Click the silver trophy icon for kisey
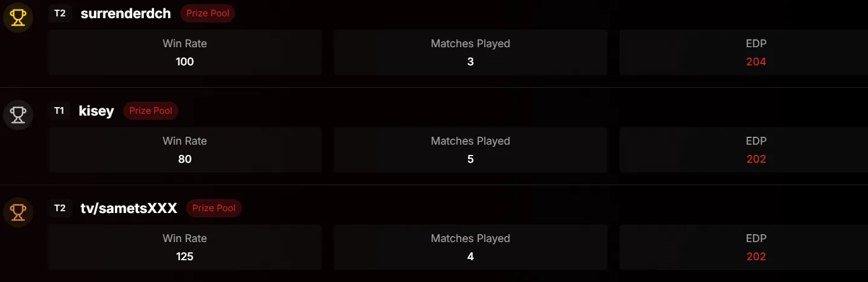Screen dimensions: 868x282 tap(18, 115)
